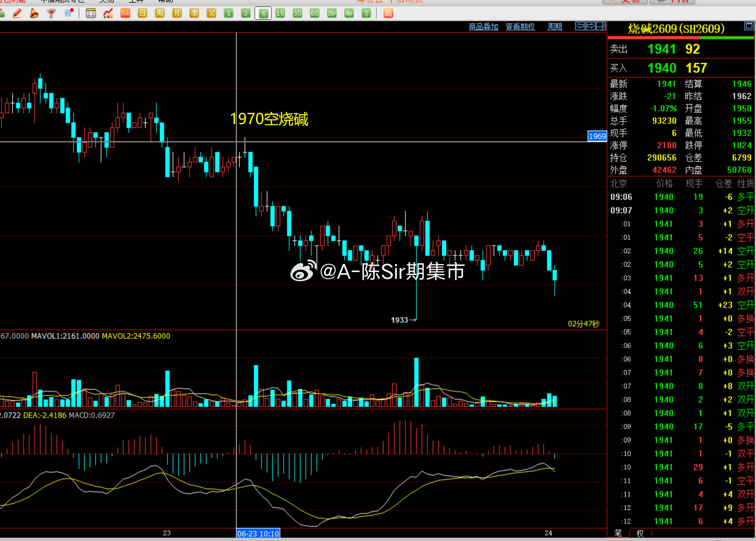Click the 1970空烧碱 chart annotation
Image resolution: width=756 pixels, height=541 pixels.
click(269, 119)
